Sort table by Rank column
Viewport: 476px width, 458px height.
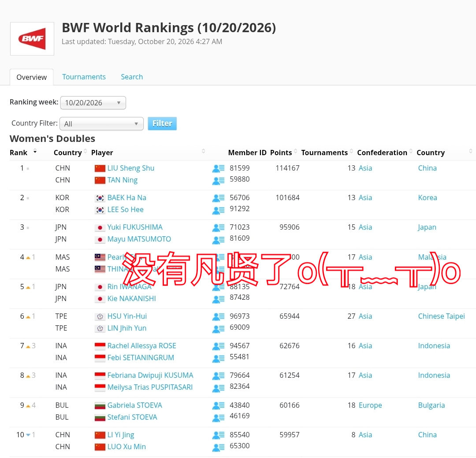(23, 153)
